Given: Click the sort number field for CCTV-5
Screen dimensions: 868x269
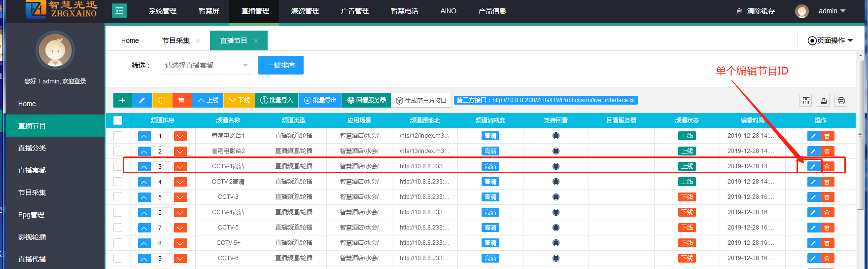Looking at the screenshot, I should 162,228.
